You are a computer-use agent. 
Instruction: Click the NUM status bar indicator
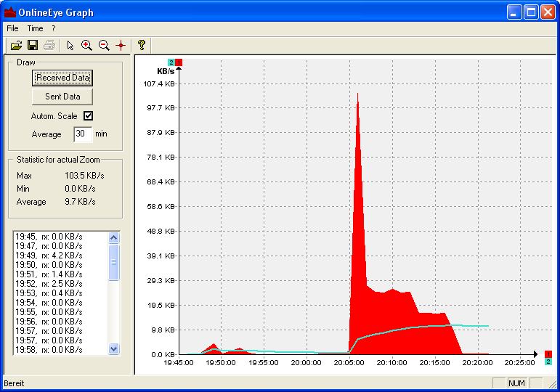[x=516, y=383]
